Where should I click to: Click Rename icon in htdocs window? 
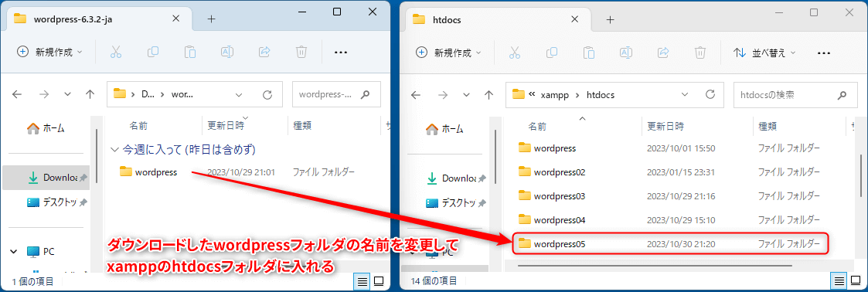coord(625,53)
